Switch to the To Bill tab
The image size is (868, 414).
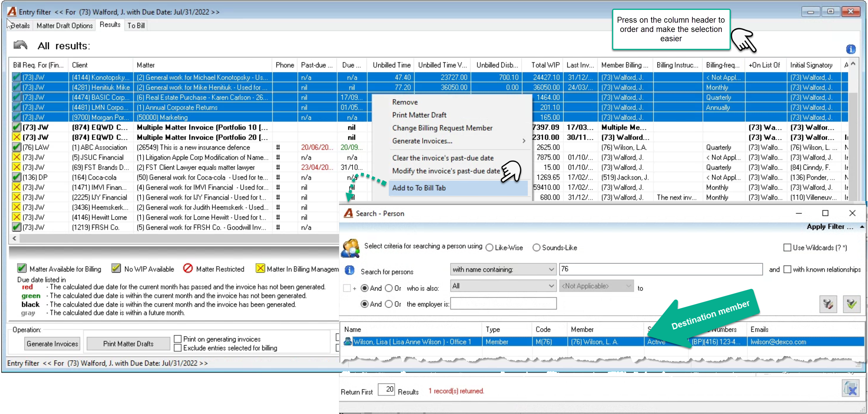136,26
